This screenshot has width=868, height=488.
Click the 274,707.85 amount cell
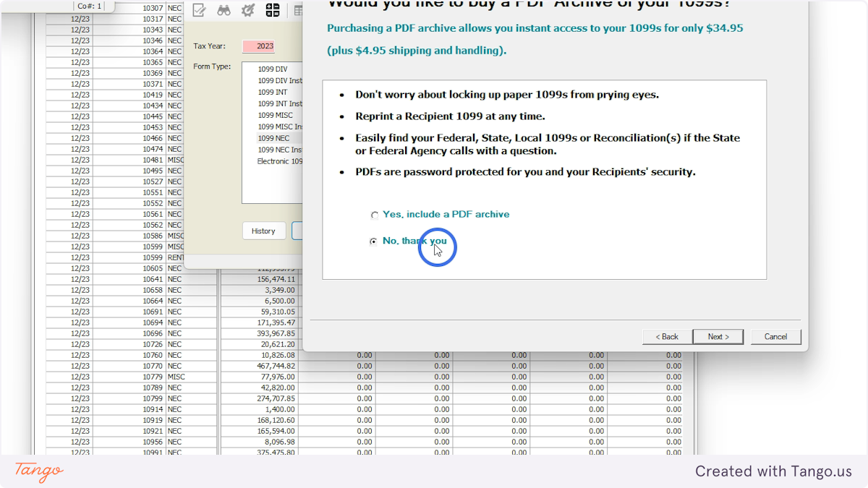point(260,398)
